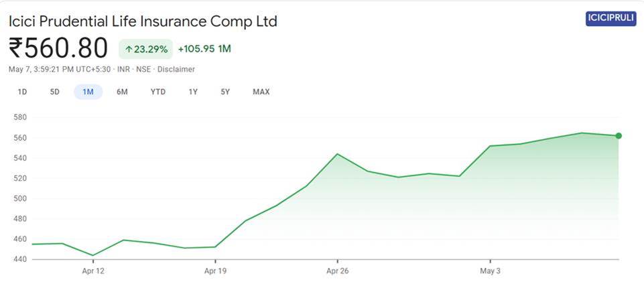Click the chart peak near Apr 26

click(x=337, y=154)
